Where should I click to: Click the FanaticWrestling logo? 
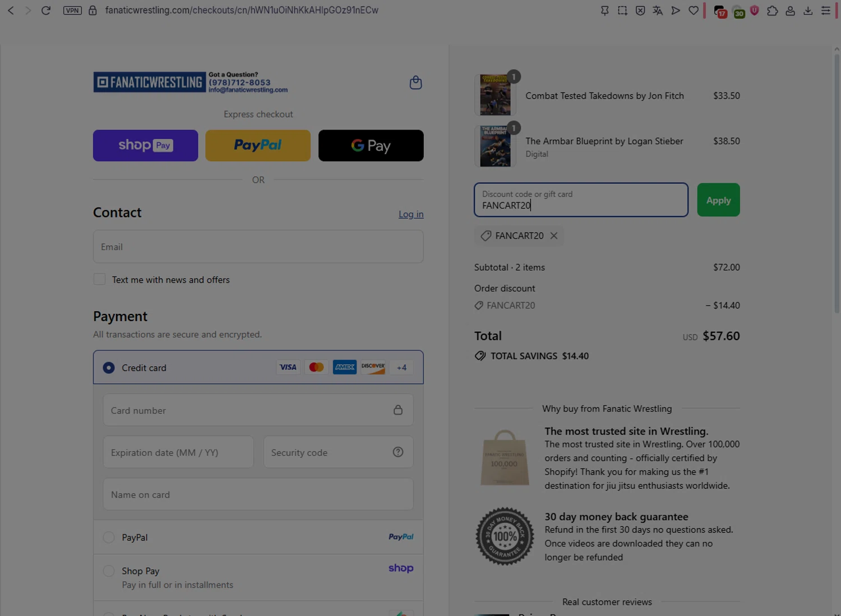[x=149, y=82]
